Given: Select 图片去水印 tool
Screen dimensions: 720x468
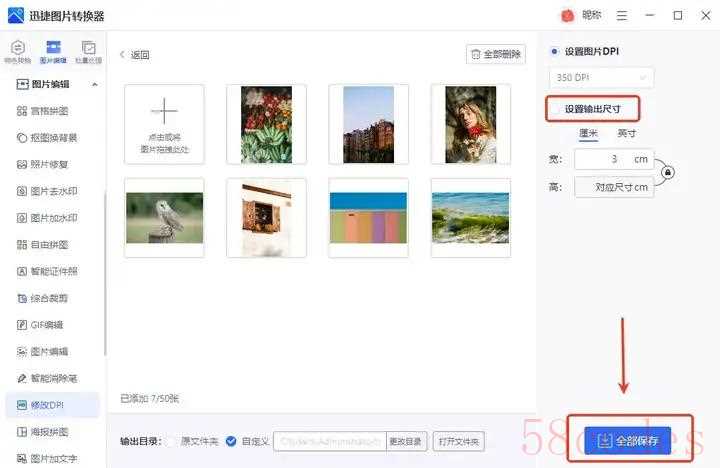Looking at the screenshot, I should [47, 191].
